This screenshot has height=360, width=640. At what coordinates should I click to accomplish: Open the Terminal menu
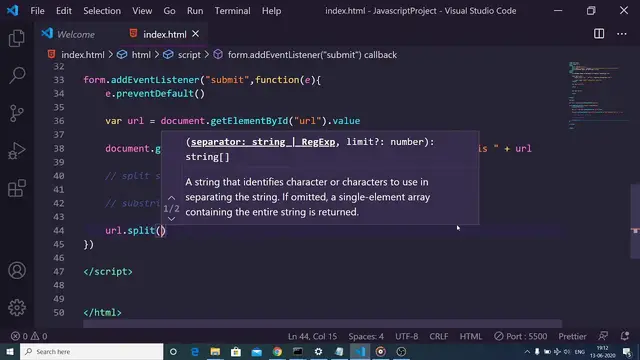pyautogui.click(x=233, y=11)
